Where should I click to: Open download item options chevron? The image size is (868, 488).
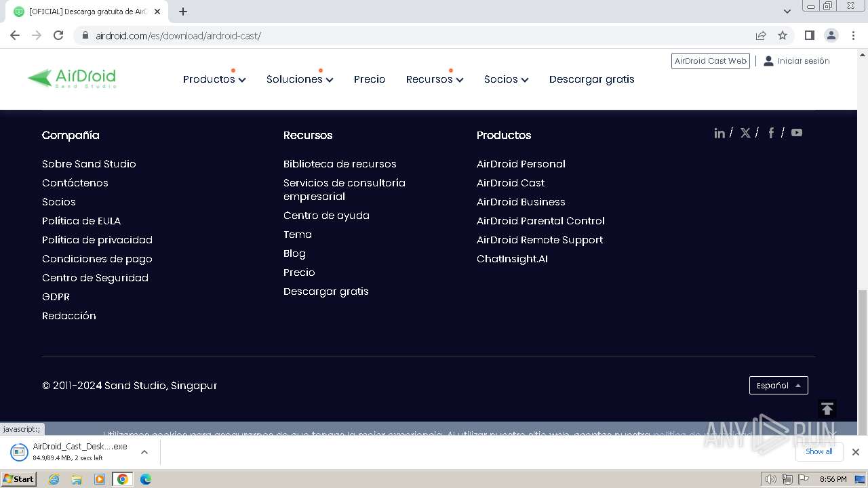[144, 452]
